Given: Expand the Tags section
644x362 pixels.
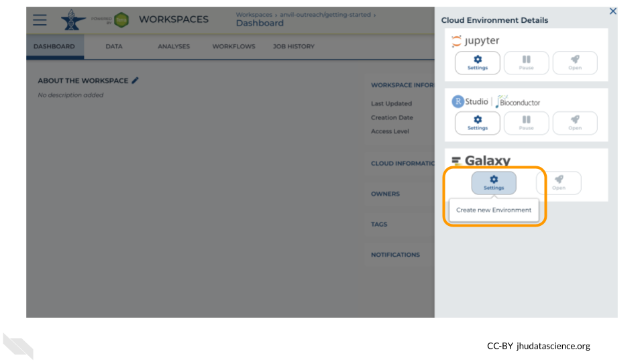Looking at the screenshot, I should (379, 224).
